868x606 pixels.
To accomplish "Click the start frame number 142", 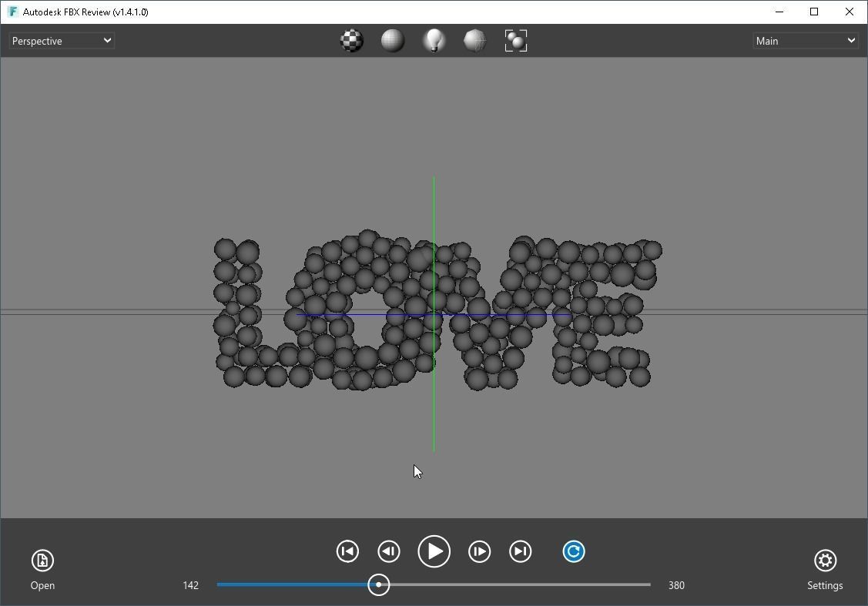I will (191, 585).
